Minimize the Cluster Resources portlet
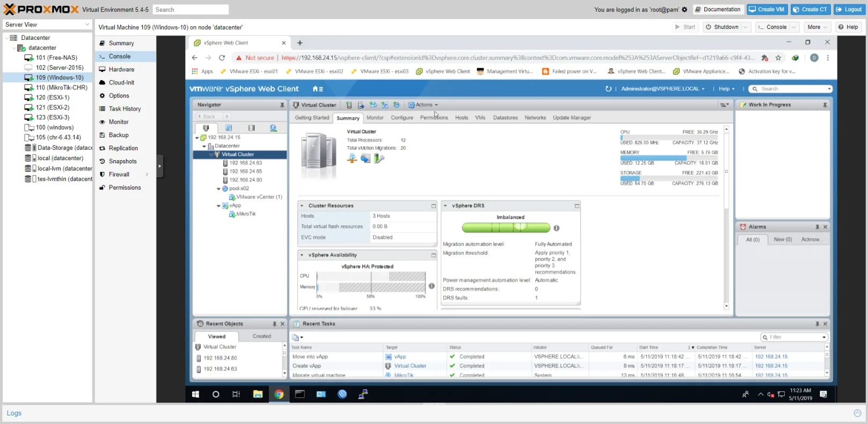This screenshot has width=868, height=424. tap(433, 206)
